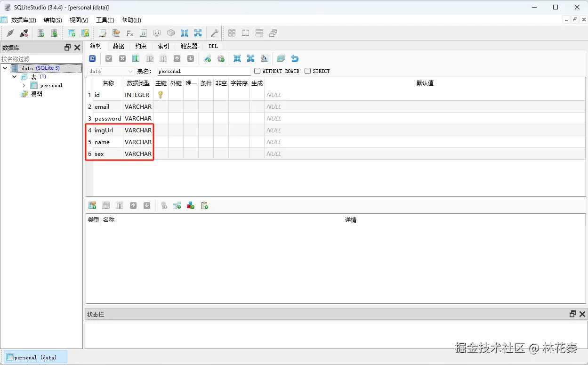Move the table constraint up
Viewport: 588px width, 365px height.
pos(133,205)
